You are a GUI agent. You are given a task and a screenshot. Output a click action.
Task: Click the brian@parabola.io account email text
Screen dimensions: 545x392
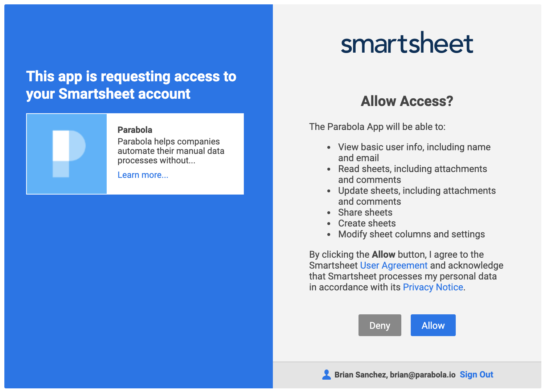[x=423, y=375]
